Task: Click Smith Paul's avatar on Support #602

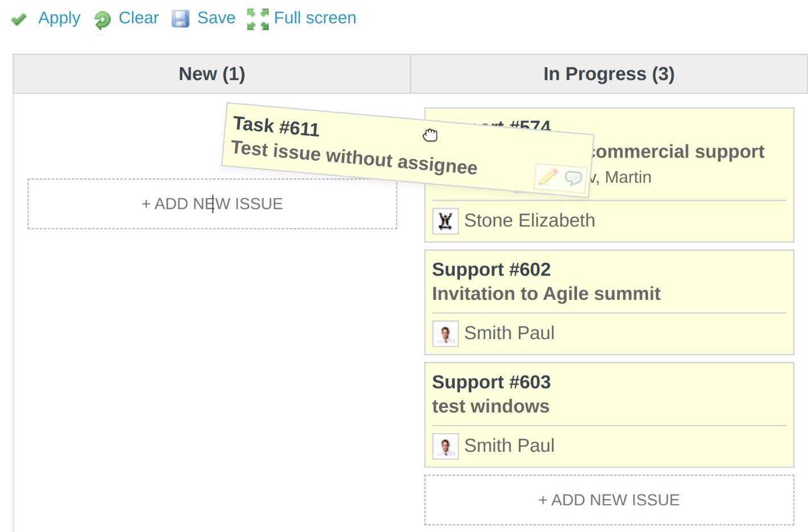Action: 446,333
